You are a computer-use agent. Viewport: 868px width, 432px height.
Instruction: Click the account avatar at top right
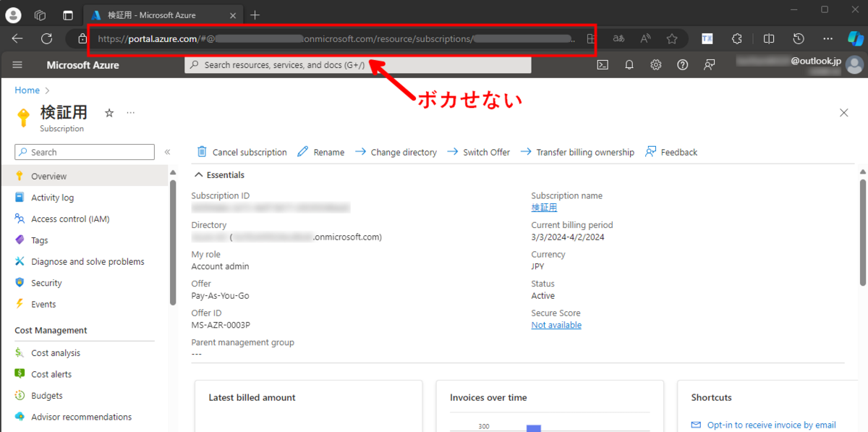coord(854,65)
